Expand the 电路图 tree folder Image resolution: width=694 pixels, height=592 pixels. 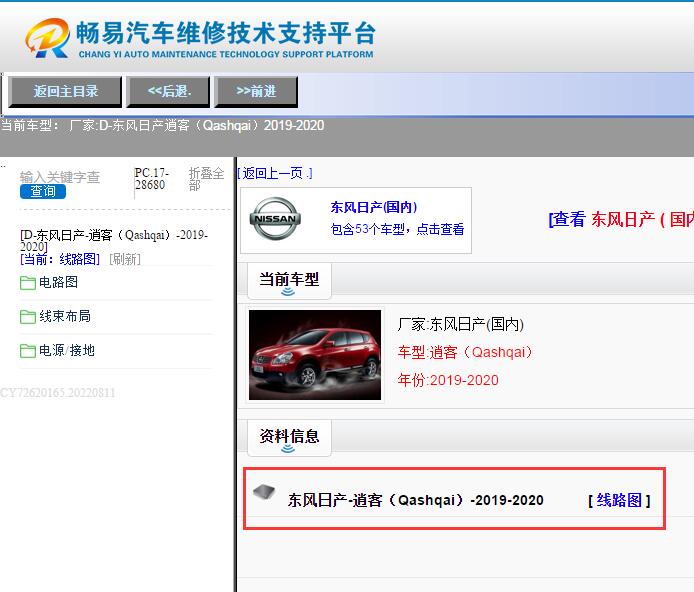click(x=58, y=283)
